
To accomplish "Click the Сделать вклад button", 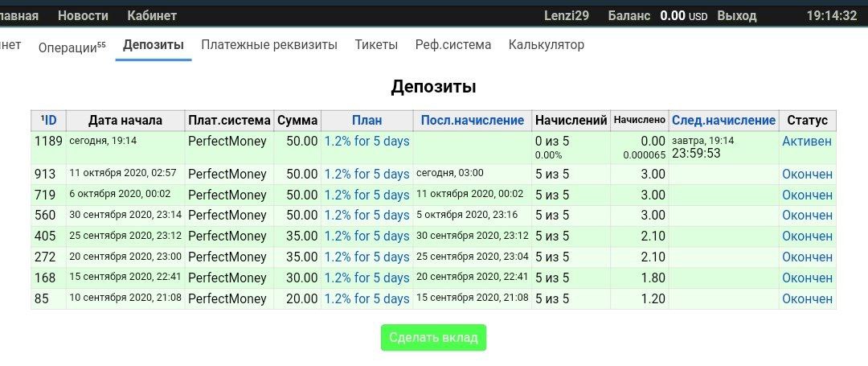I will (x=433, y=338).
